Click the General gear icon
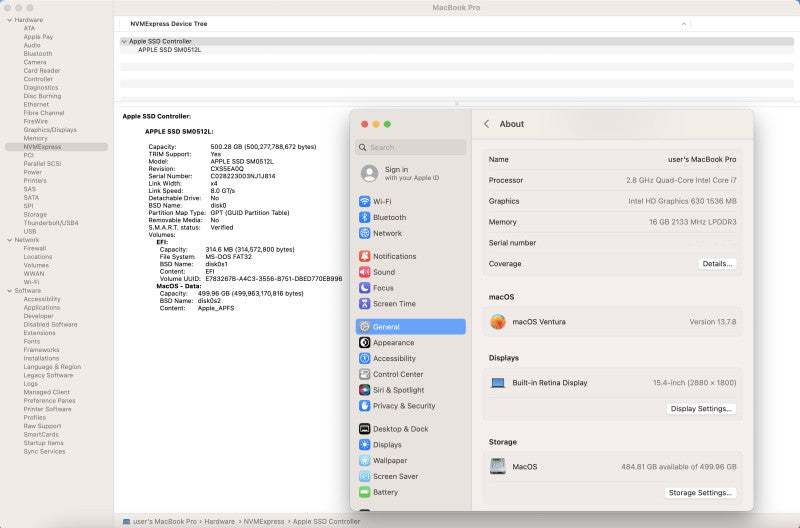Viewport: 800px width, 528px height. 364,326
